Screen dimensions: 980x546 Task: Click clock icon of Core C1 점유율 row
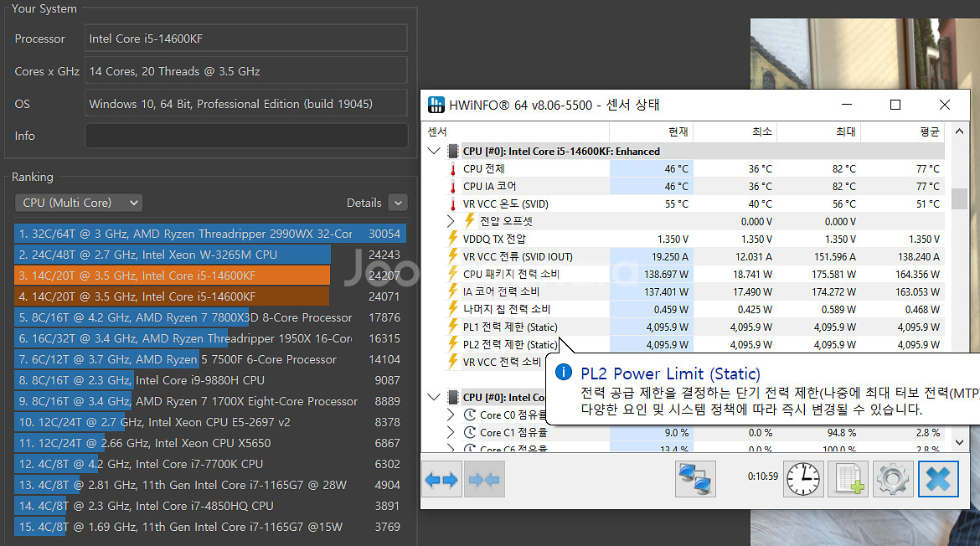(470, 432)
